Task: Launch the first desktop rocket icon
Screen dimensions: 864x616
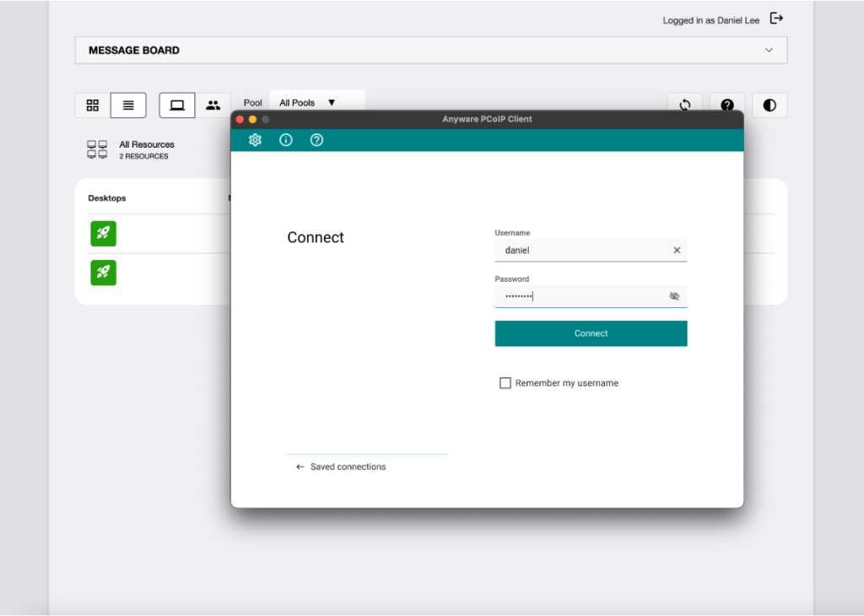Action: pyautogui.click(x=104, y=234)
